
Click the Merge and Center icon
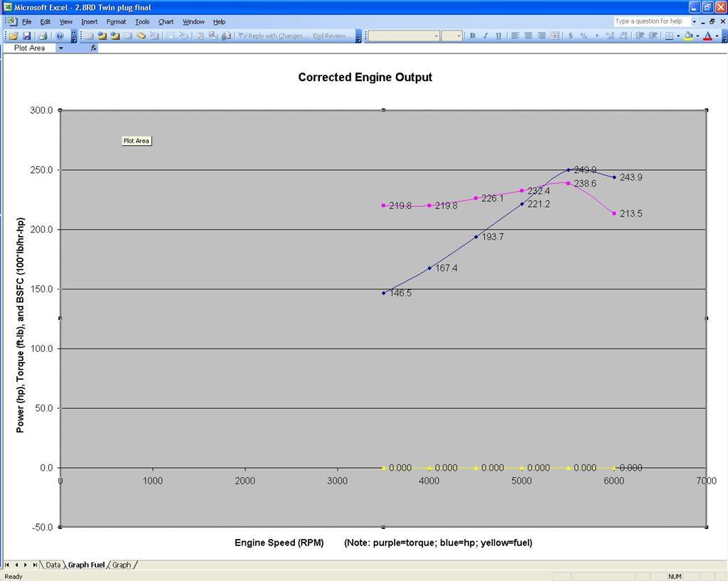(x=555, y=36)
